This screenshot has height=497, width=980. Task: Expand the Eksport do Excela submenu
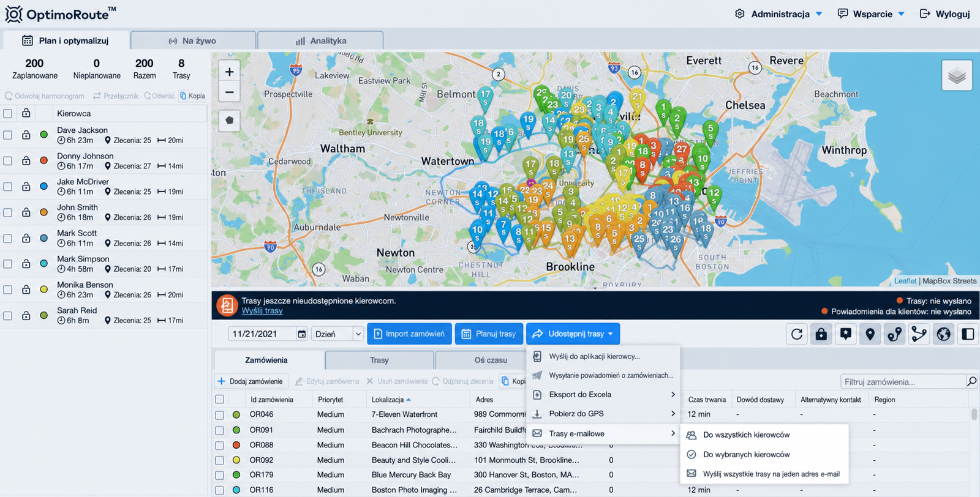603,395
